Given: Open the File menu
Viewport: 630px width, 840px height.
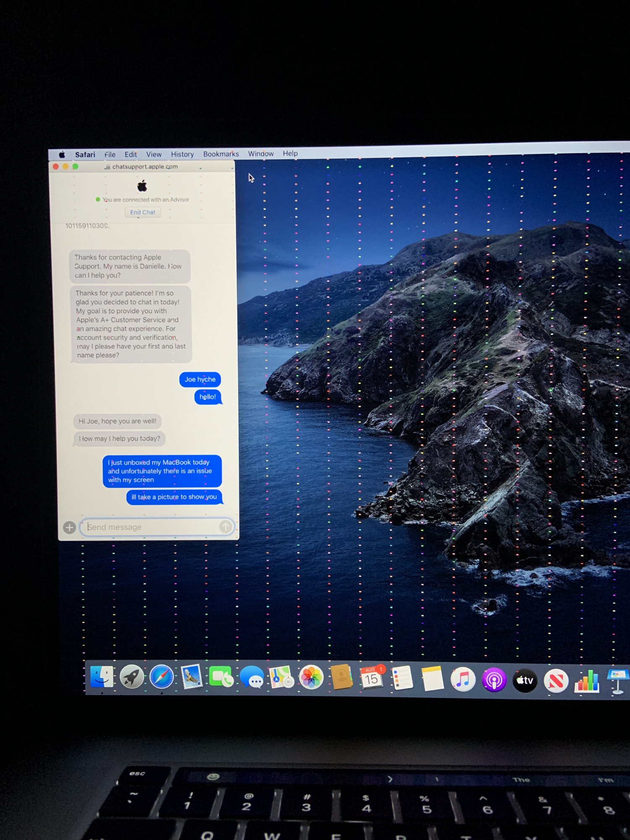Looking at the screenshot, I should 110,155.
